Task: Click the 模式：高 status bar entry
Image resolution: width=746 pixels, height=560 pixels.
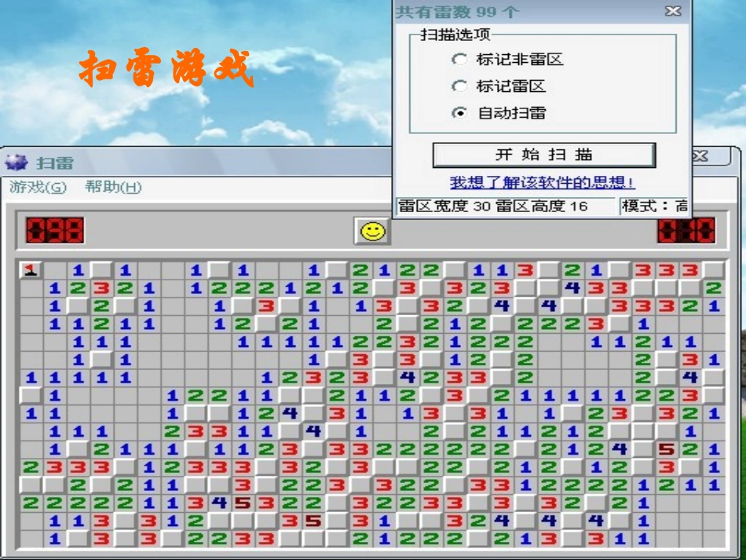Action: 655,206
